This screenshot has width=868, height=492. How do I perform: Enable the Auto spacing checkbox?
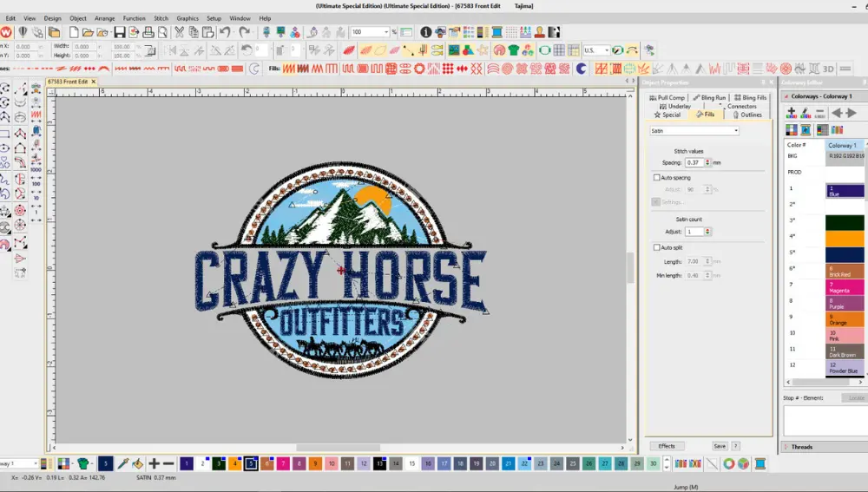[x=656, y=178]
